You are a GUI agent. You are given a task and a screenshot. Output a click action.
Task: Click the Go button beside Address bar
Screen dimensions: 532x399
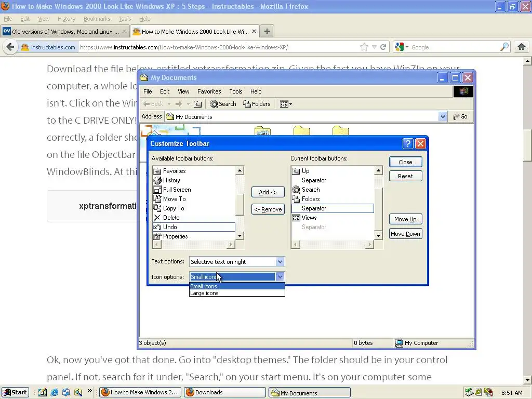click(x=460, y=117)
